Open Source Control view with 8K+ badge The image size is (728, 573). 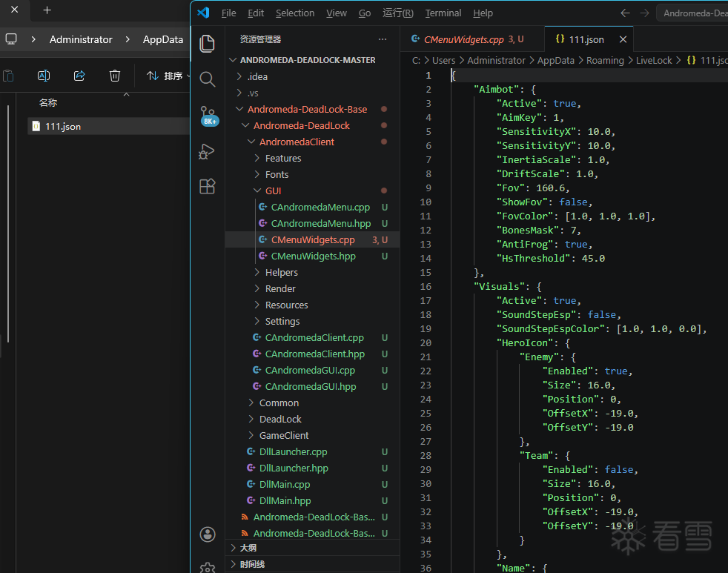pyautogui.click(x=208, y=116)
